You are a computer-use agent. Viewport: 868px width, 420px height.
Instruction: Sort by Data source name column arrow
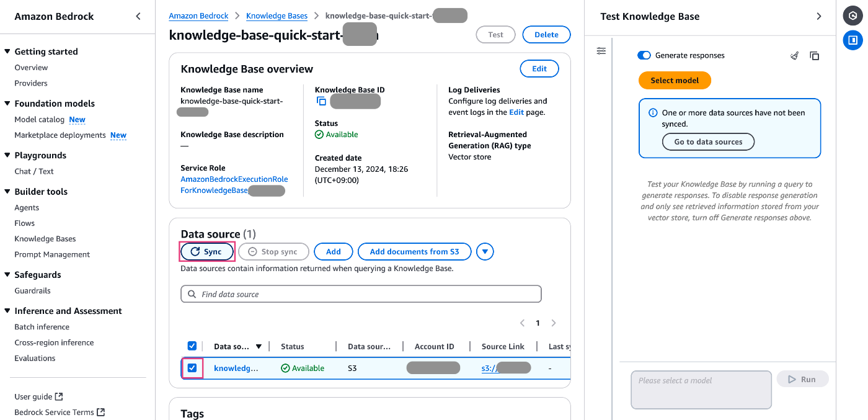tap(259, 347)
